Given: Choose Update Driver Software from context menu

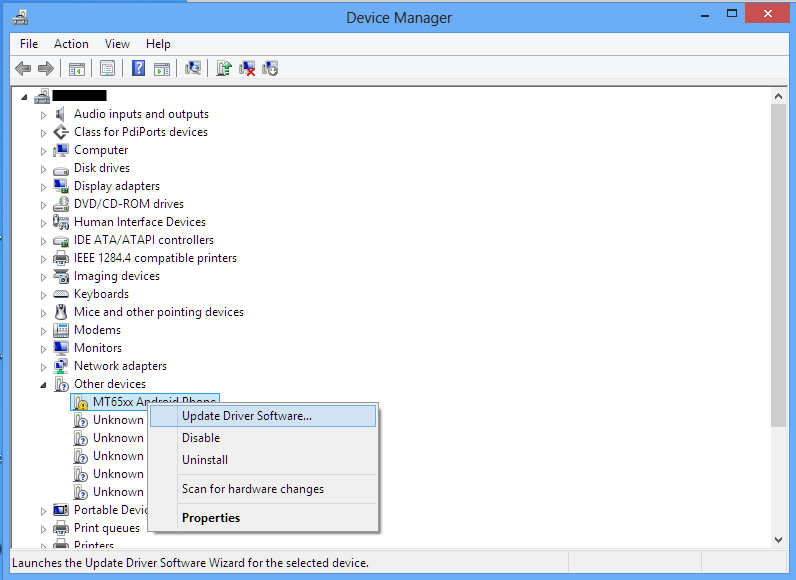Looking at the screenshot, I should pos(247,416).
